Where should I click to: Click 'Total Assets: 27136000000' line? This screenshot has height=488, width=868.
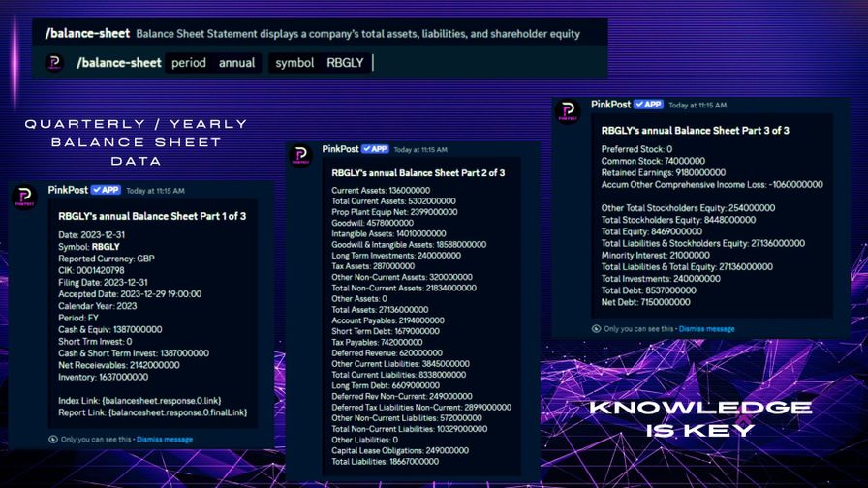(380, 310)
